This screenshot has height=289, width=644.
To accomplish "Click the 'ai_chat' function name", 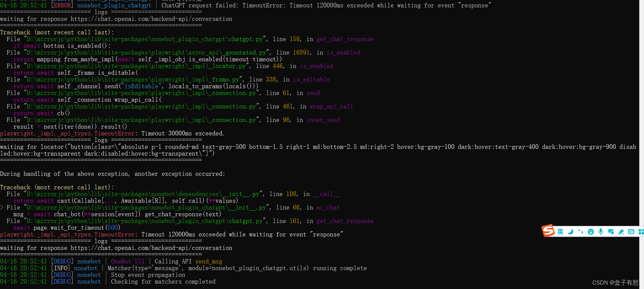I will pyautogui.click(x=328, y=207).
